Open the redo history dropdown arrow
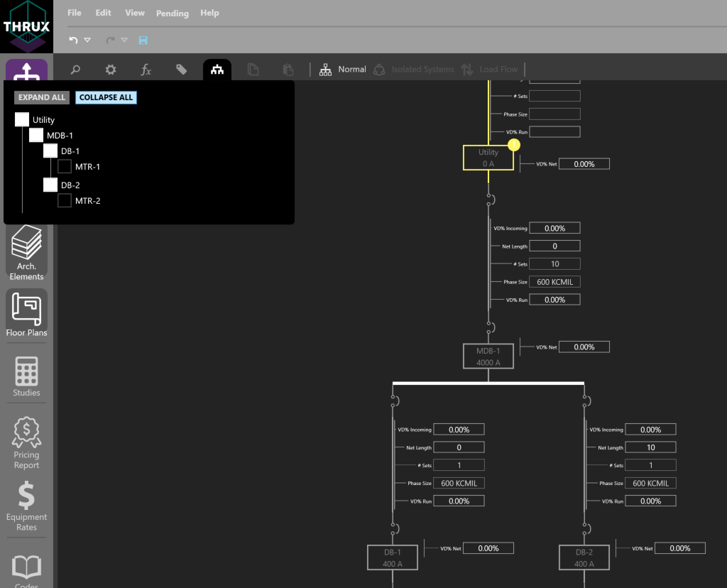Image resolution: width=727 pixels, height=588 pixels. click(124, 40)
